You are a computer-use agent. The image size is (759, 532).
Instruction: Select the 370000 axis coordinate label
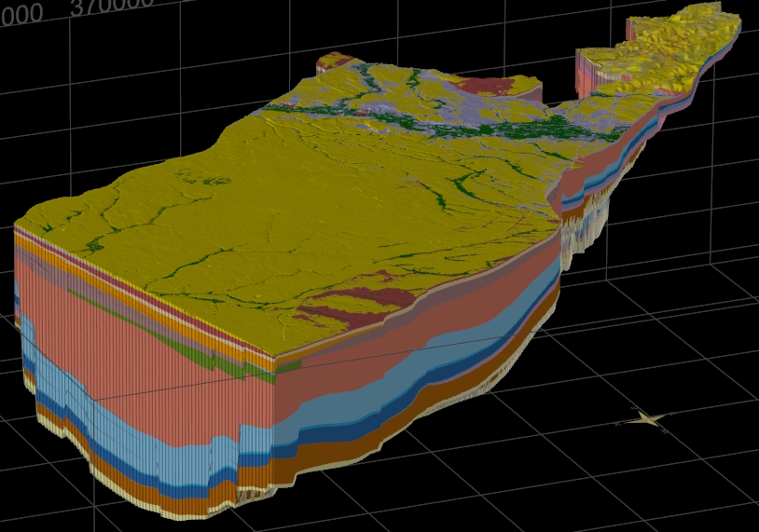(x=112, y=7)
